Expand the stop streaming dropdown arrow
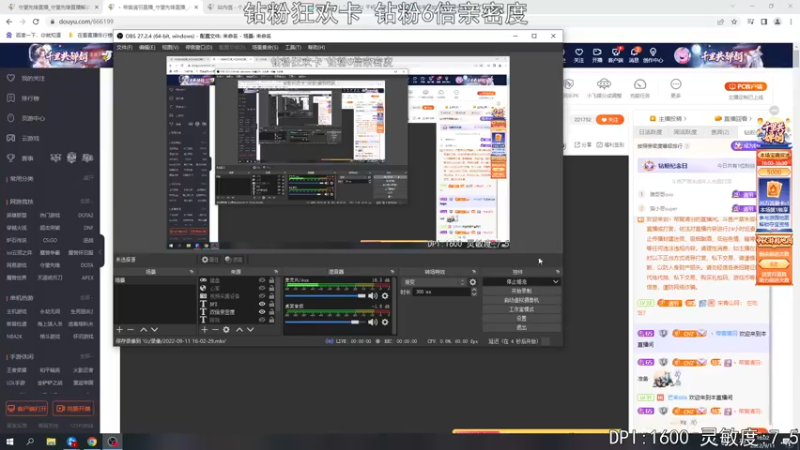This screenshot has width=800, height=450. coord(556,282)
